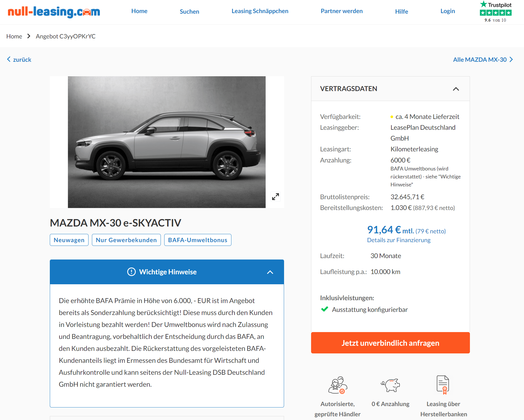
Task: Click the Herstellerbanken certificate document icon
Action: (x=443, y=385)
